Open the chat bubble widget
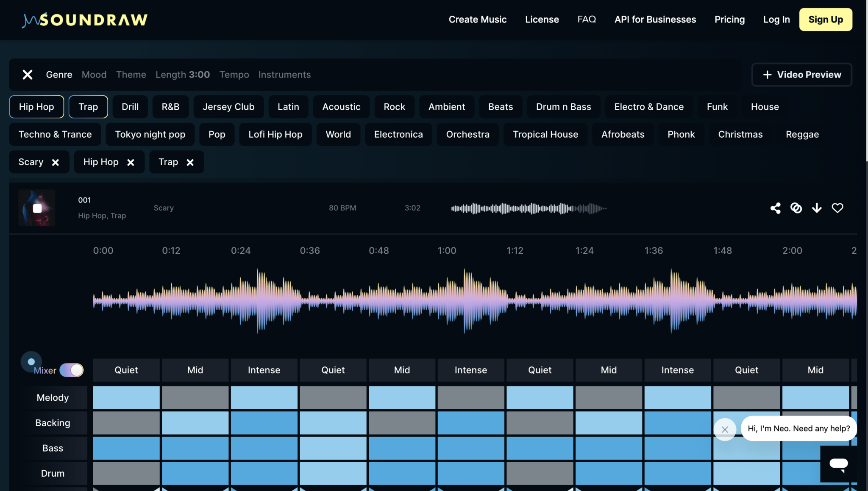Viewport: 868px width, 491px height. tap(838, 464)
